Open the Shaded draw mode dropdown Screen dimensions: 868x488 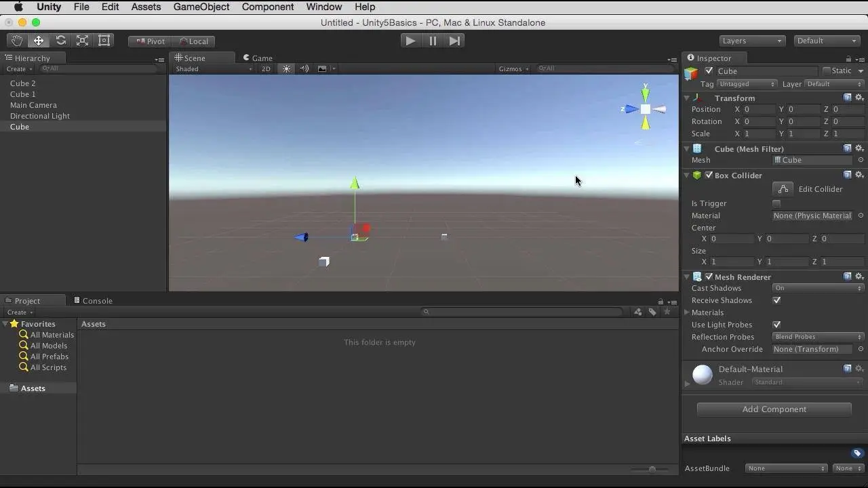coord(214,68)
